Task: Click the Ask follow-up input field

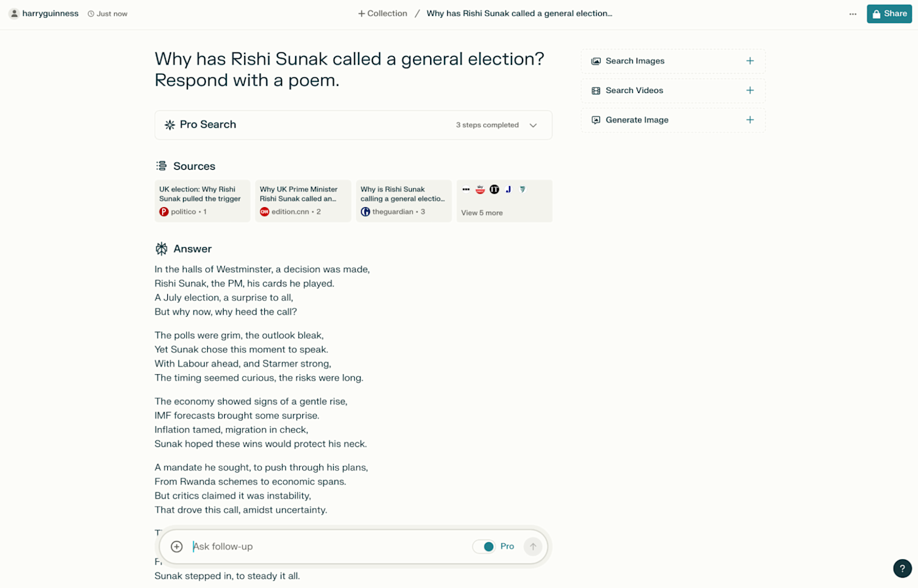Action: (x=328, y=547)
